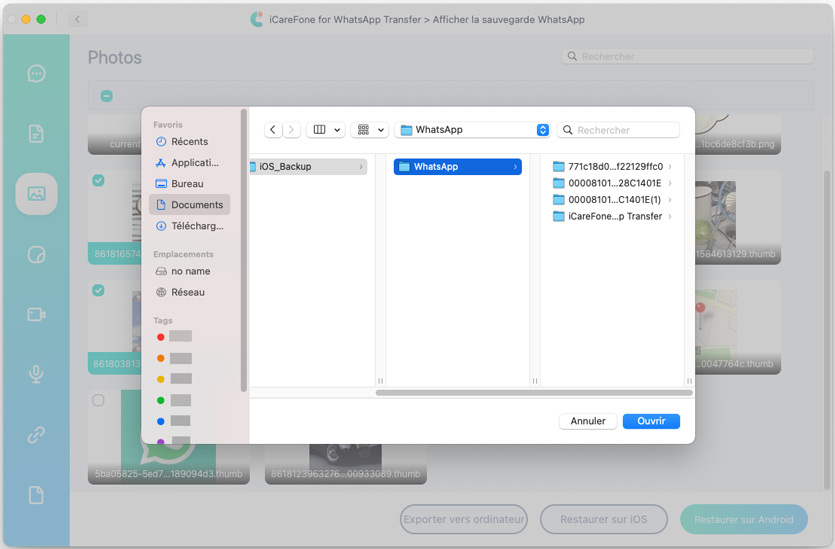835x549 pixels.
Task: Uncheck the photo 861803813 checkbox
Action: (x=99, y=290)
